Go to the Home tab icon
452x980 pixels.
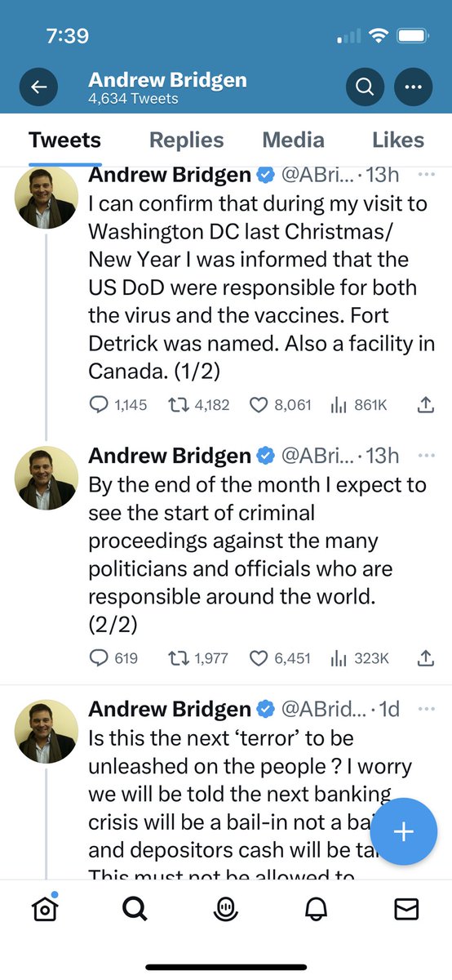(46, 908)
